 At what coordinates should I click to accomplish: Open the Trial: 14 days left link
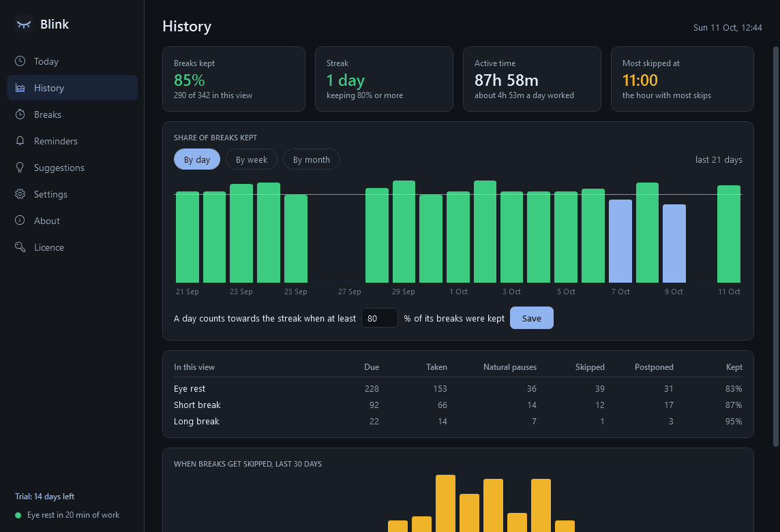(45, 497)
